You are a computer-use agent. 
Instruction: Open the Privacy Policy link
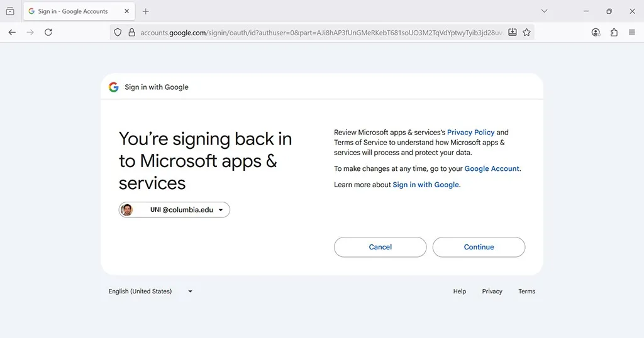tap(470, 133)
